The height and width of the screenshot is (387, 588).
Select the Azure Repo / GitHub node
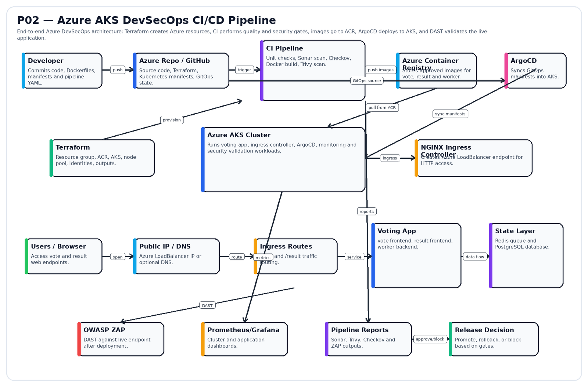coord(181,71)
